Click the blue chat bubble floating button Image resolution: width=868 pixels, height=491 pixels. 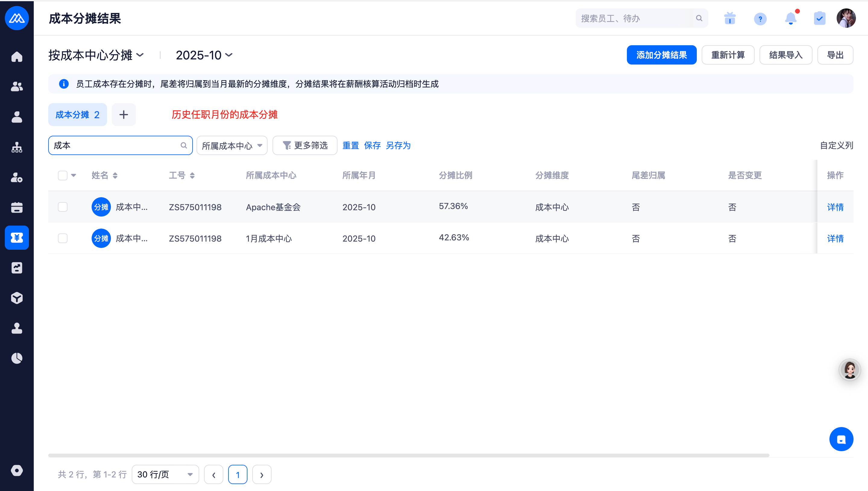click(x=841, y=439)
